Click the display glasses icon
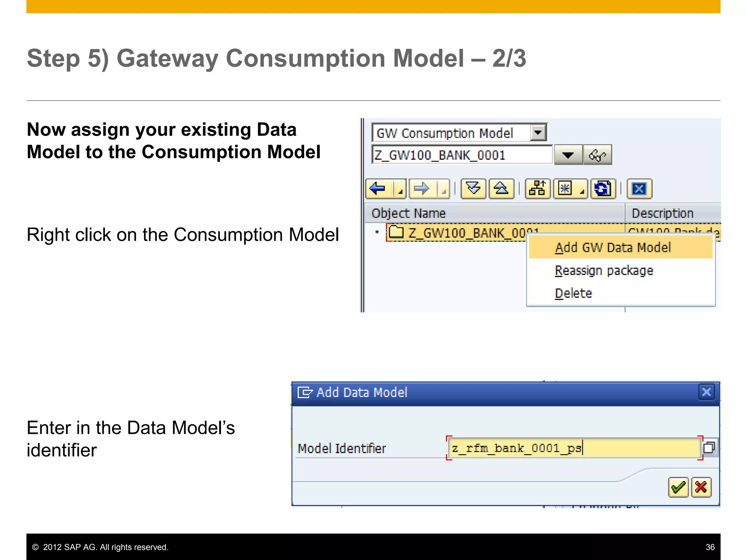The height and width of the screenshot is (560, 747). (x=597, y=155)
